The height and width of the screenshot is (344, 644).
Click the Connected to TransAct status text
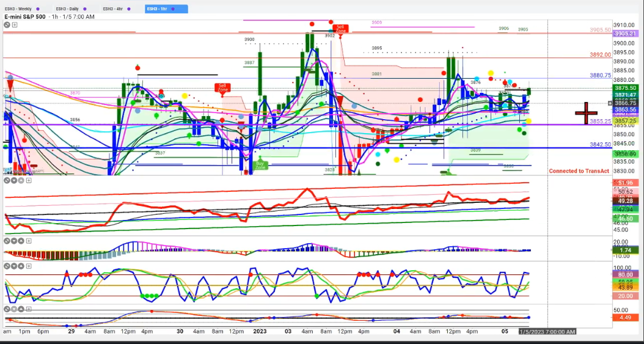(x=579, y=170)
